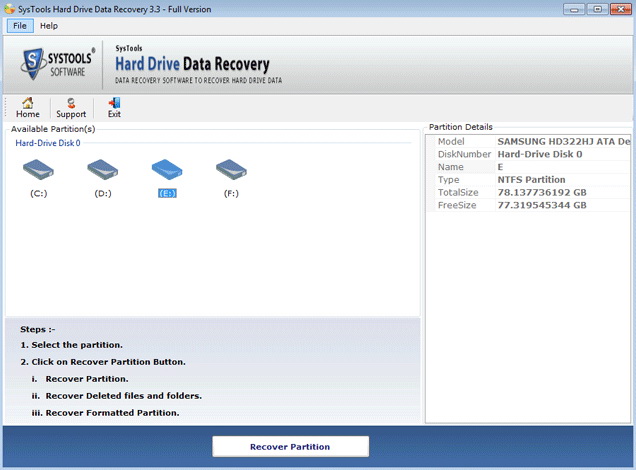The width and height of the screenshot is (636, 470).
Task: Click the 'Recover Deleted files and folders.' step
Action: (x=124, y=396)
